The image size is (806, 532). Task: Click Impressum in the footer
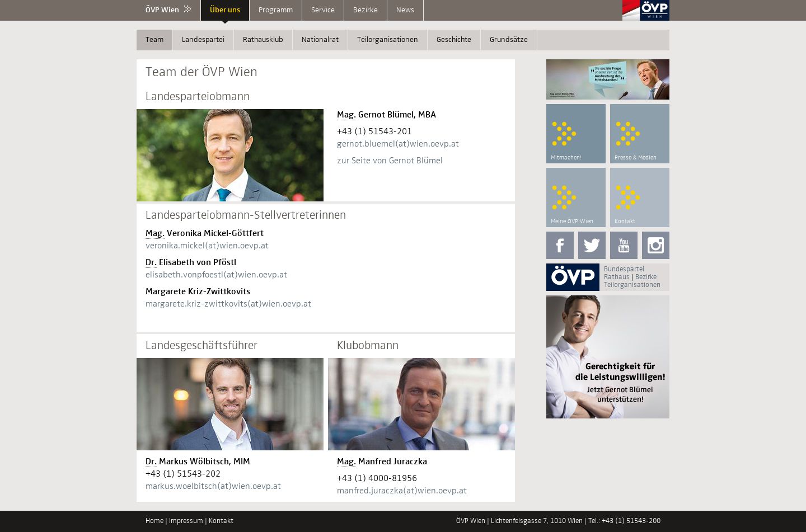click(186, 521)
